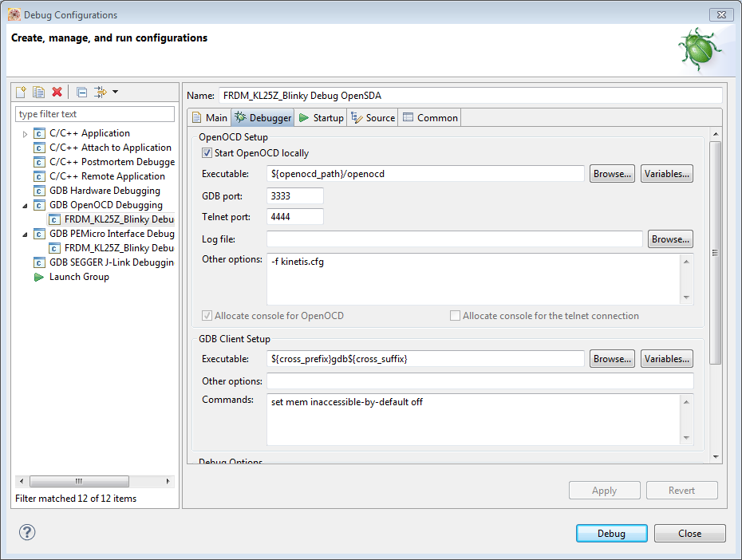Select the Launch Group tree entry

[79, 277]
